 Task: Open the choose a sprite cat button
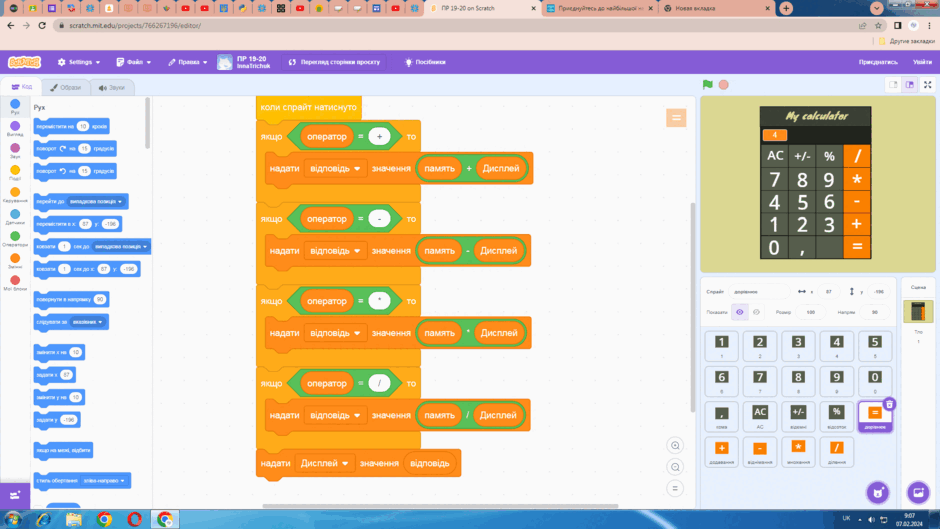click(x=878, y=493)
